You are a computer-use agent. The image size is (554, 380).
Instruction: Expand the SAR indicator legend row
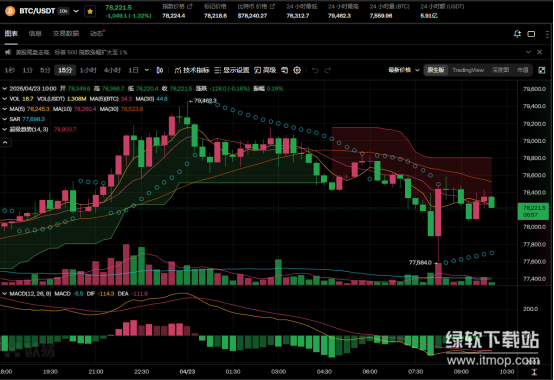click(5, 119)
